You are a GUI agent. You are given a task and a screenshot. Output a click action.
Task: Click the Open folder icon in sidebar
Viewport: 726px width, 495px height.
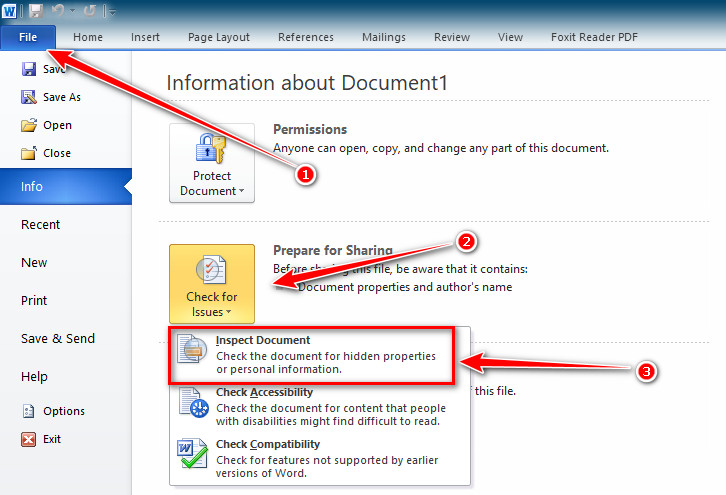[x=28, y=125]
